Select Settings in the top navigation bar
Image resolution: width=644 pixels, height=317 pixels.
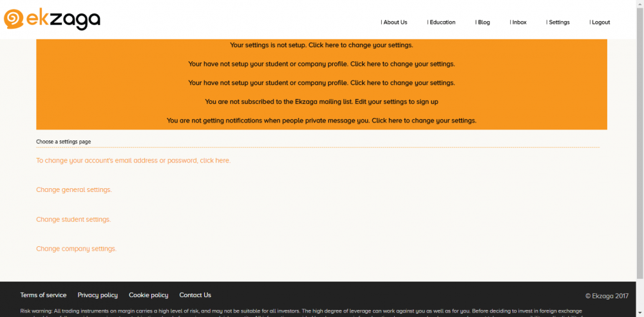[558, 22]
